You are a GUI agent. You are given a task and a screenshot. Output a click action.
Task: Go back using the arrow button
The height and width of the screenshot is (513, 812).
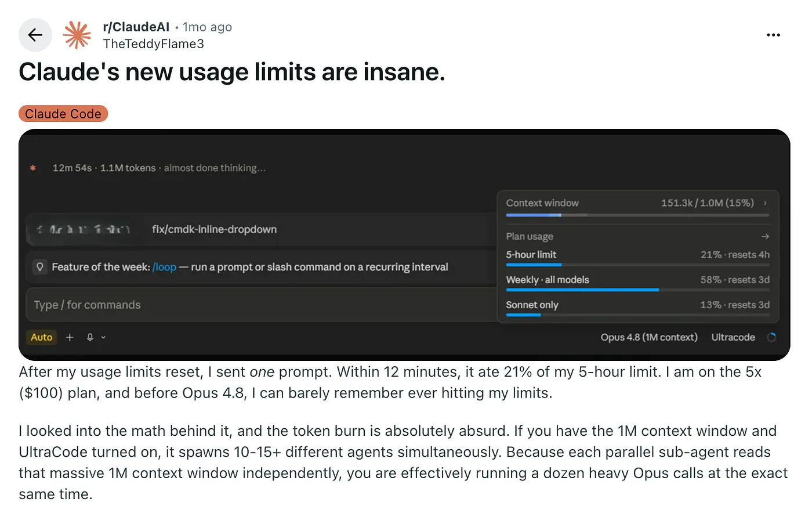(35, 35)
